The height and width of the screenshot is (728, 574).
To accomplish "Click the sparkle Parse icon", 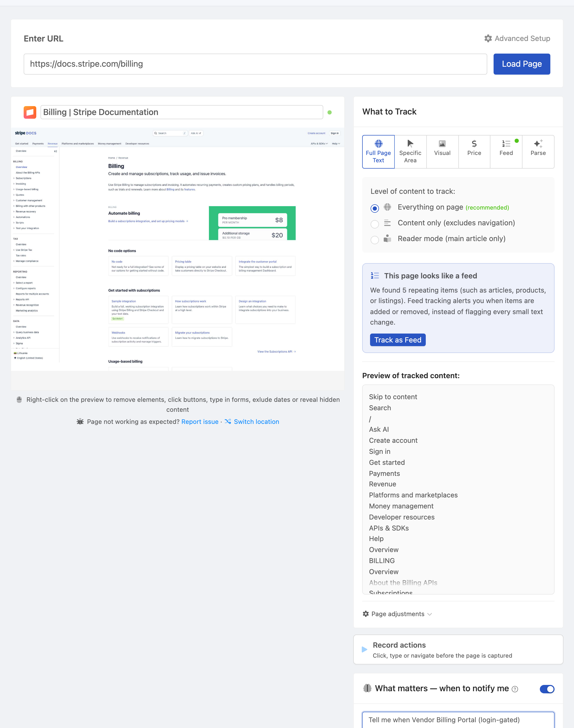I will tap(538, 144).
